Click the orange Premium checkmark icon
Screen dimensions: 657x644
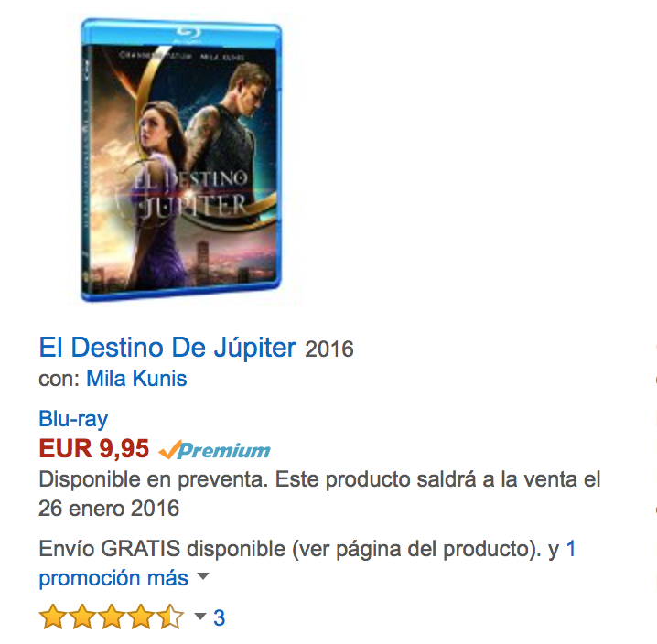coord(169,449)
